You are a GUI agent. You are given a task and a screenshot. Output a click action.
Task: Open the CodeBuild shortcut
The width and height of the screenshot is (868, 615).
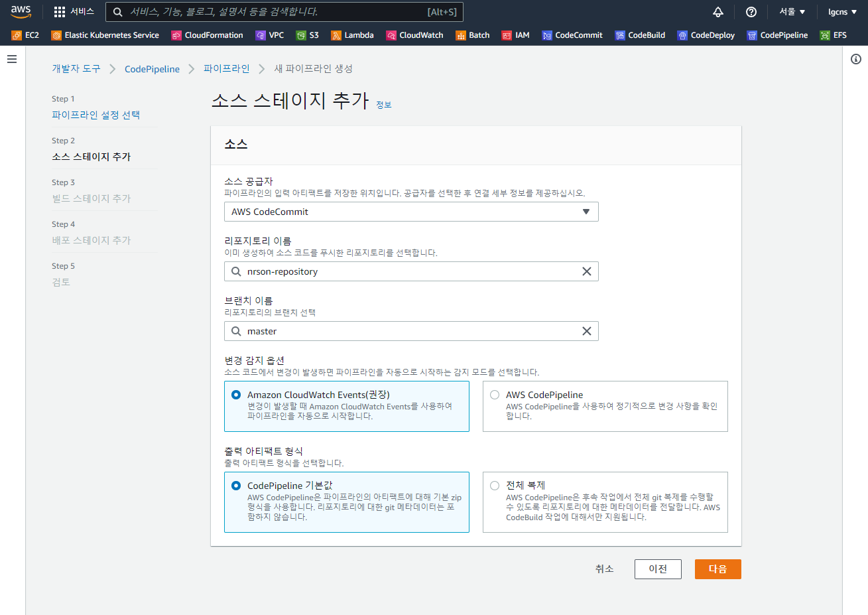click(640, 35)
